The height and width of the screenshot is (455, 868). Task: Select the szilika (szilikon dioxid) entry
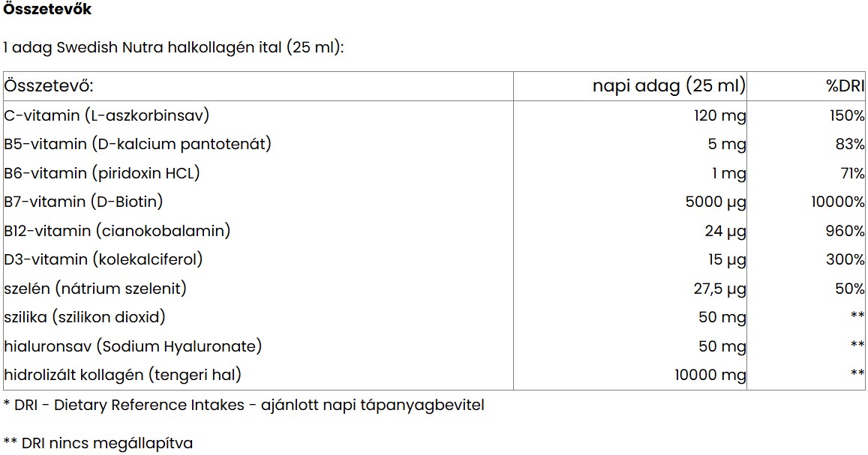pos(85,317)
